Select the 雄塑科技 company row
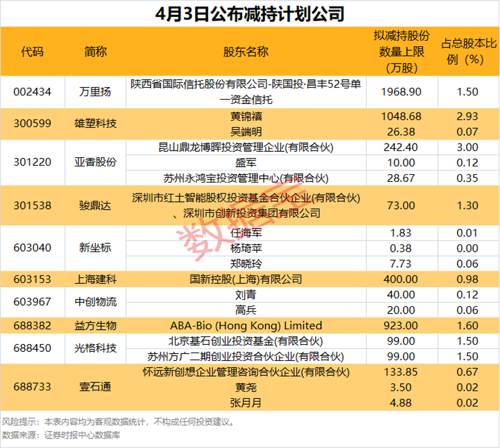The height and width of the screenshot is (448, 500). pos(95,124)
